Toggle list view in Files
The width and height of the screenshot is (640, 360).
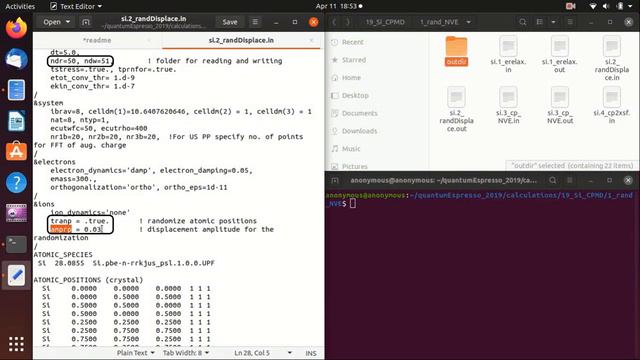coord(540,22)
